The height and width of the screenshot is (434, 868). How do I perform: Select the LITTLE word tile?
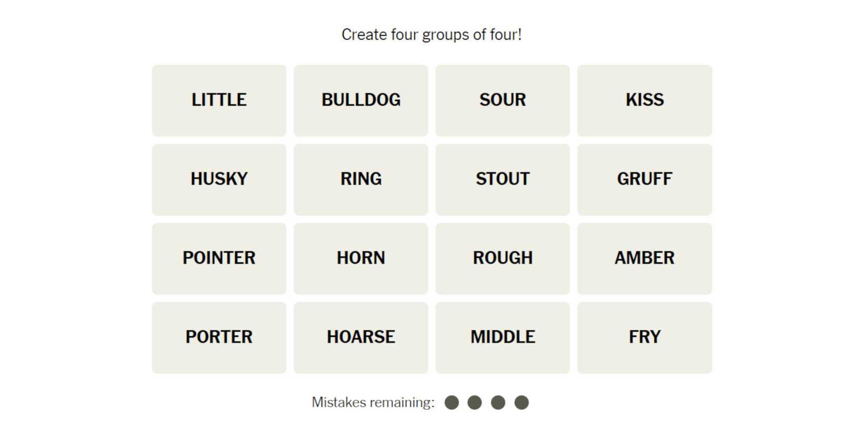click(x=219, y=100)
